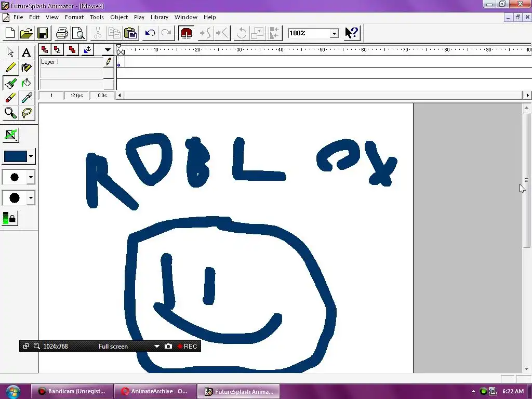The image size is (532, 399).
Task: Click the Print Preview icon
Action: tap(79, 33)
